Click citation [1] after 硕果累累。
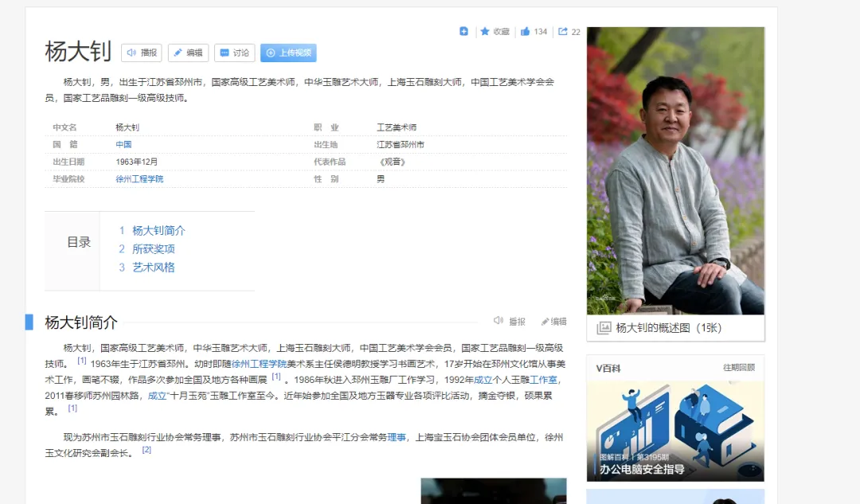 pos(72,408)
